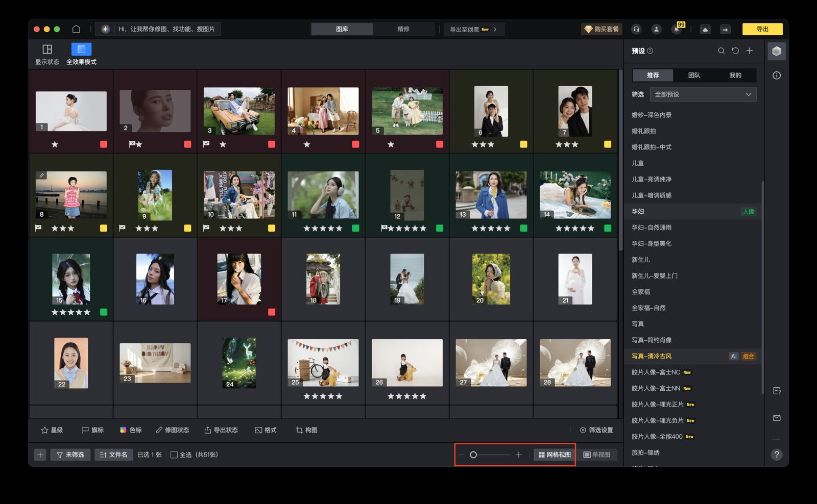Enable 全效果模式 full effect mode
The image size is (817, 504).
point(81,54)
